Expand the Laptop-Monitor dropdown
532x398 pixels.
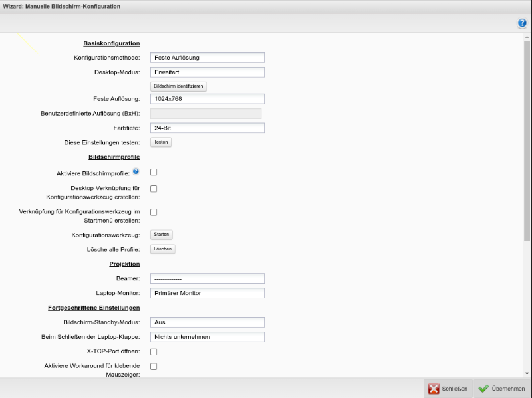207,293
